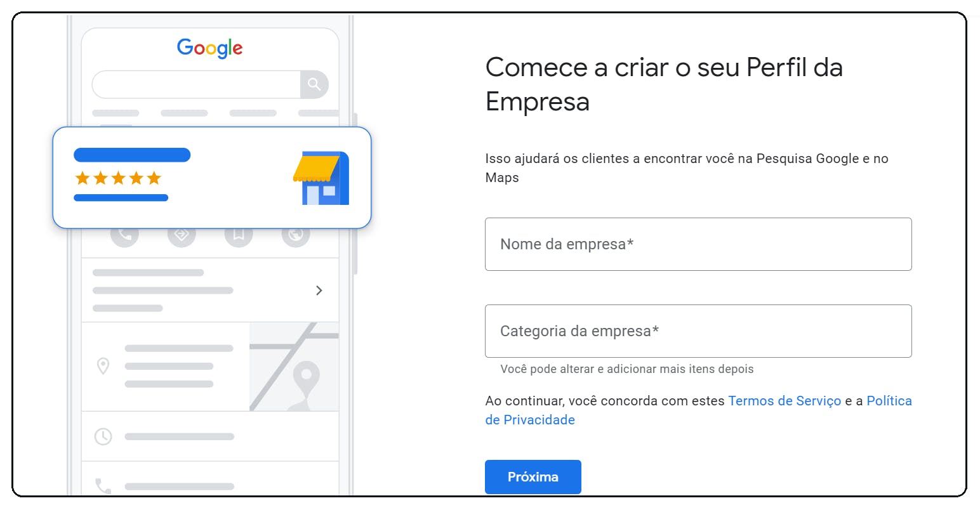The image size is (980, 510).
Task: Click the Nome da empresa field
Action: point(698,244)
